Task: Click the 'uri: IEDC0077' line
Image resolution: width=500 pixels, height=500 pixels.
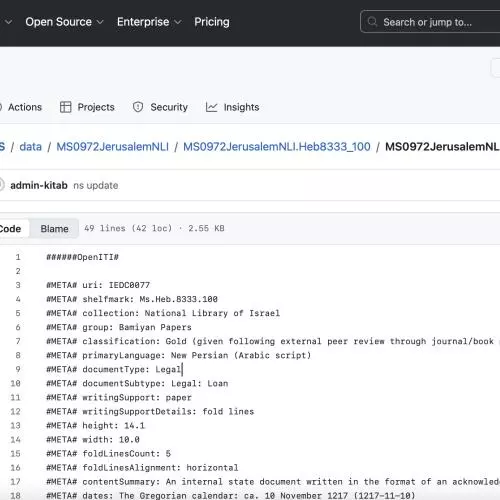Action: (98, 285)
